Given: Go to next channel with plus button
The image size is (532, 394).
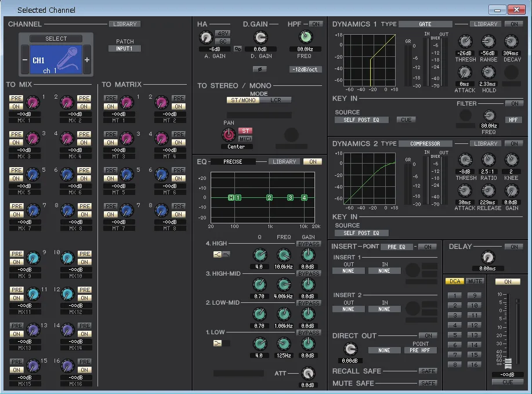Looking at the screenshot, I should (x=87, y=60).
